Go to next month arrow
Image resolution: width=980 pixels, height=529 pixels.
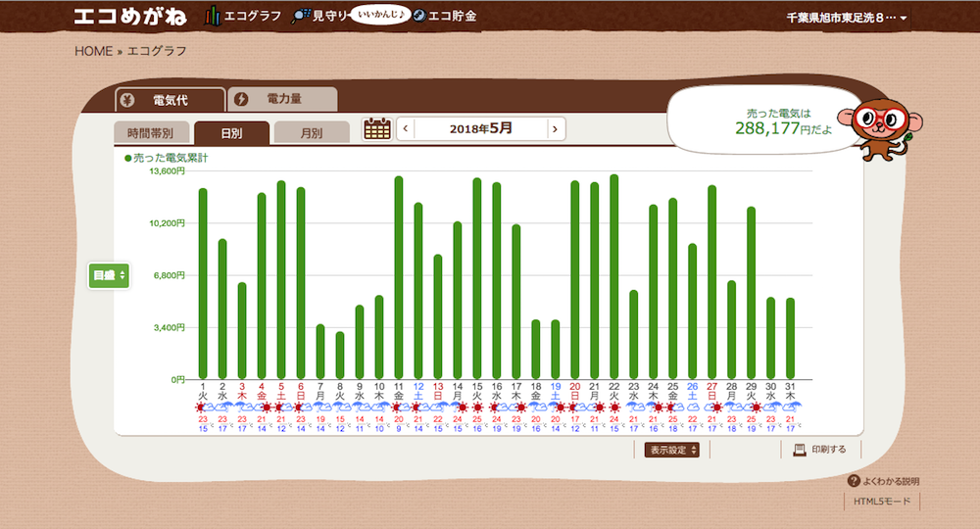[555, 128]
